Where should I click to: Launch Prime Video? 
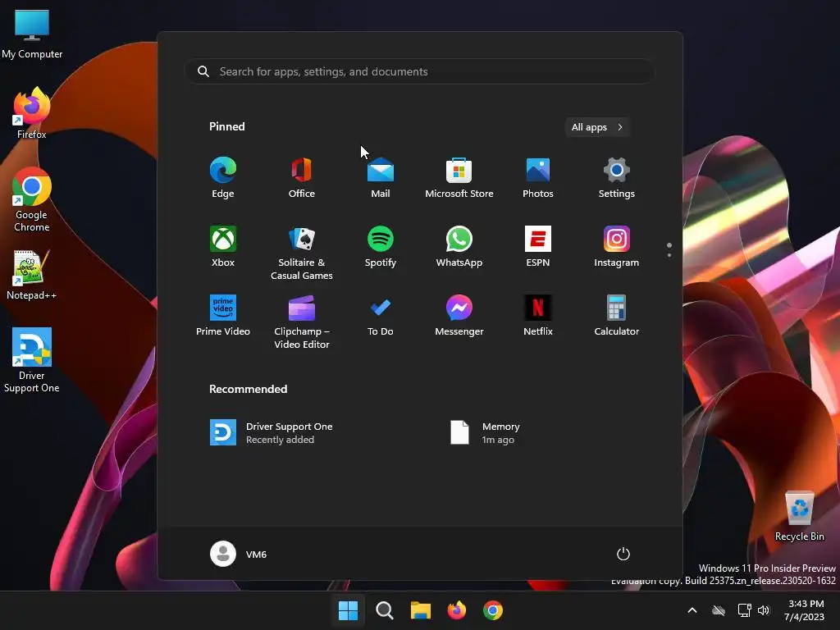[223, 316]
